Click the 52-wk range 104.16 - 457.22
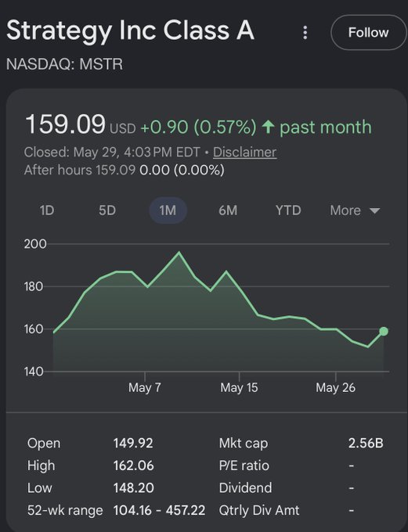 (159, 510)
